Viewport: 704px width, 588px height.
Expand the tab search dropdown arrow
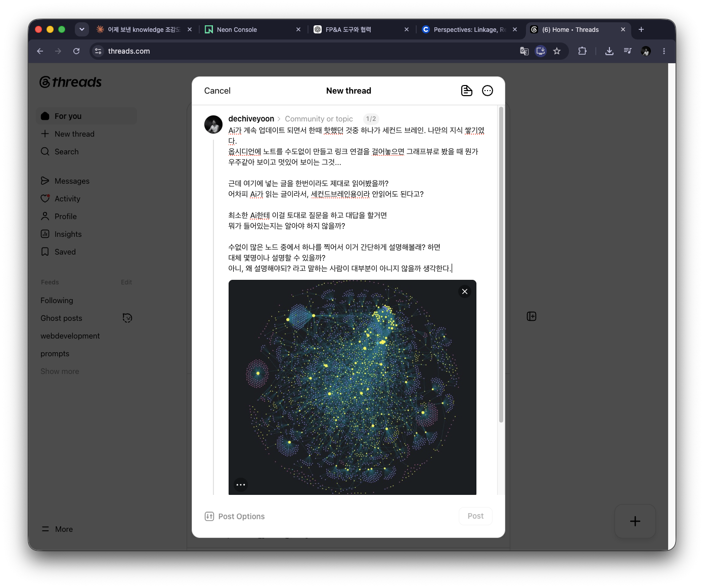click(x=82, y=29)
